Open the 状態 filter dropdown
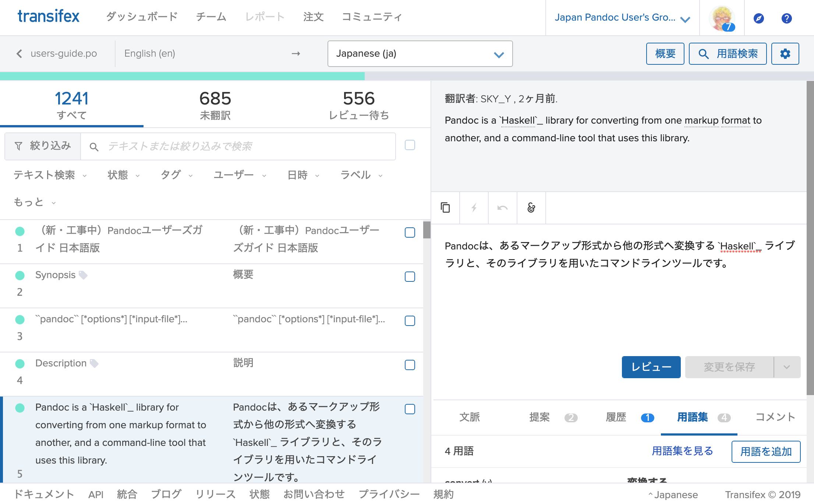The image size is (814, 504). 124,175
